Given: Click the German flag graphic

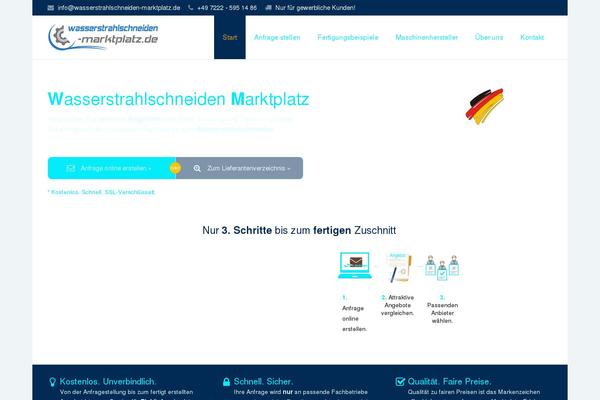Looking at the screenshot, I should point(484,106).
